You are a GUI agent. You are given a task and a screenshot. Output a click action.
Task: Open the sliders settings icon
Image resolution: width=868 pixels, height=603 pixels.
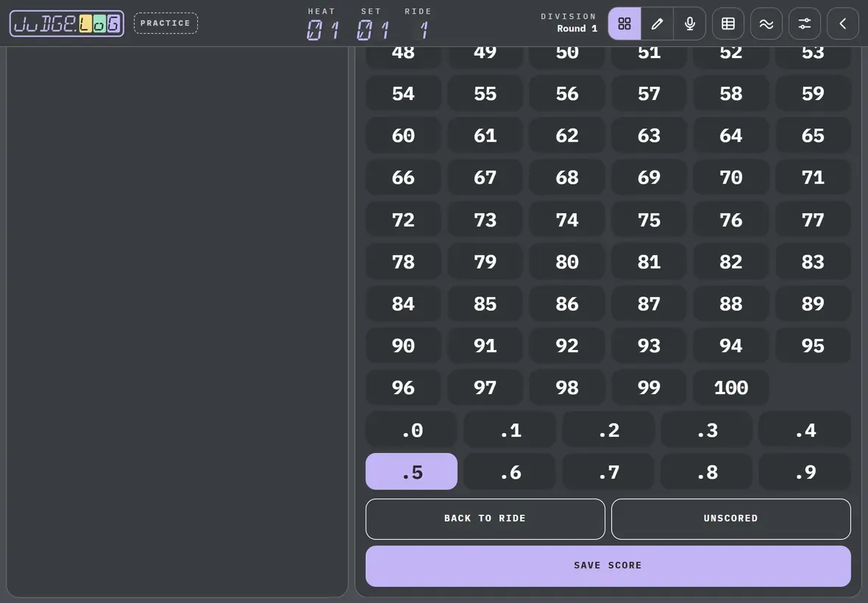(804, 24)
